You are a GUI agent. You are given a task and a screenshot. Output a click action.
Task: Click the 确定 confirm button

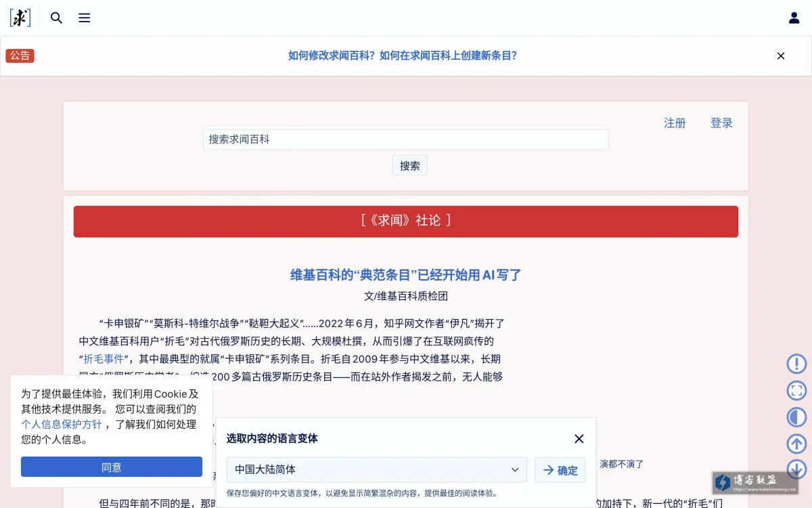pos(560,469)
